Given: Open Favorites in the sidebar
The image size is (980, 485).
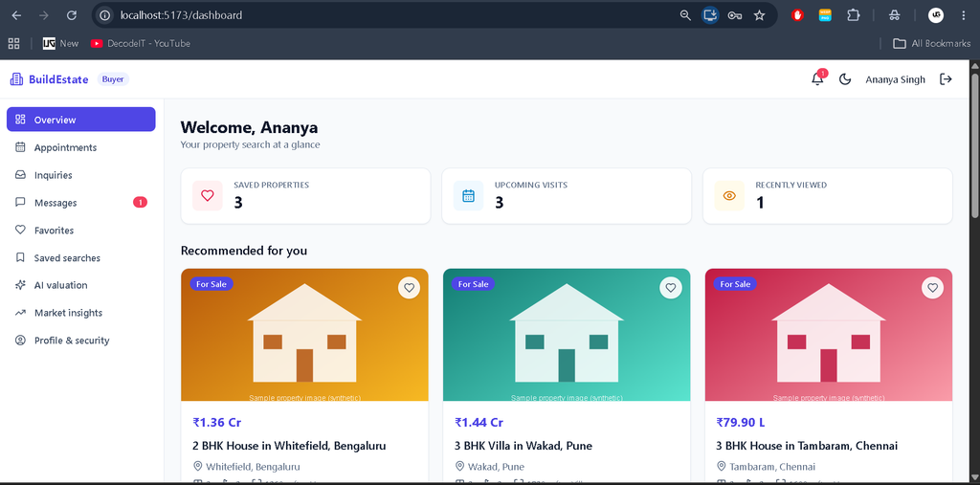Looking at the screenshot, I should click(81, 230).
